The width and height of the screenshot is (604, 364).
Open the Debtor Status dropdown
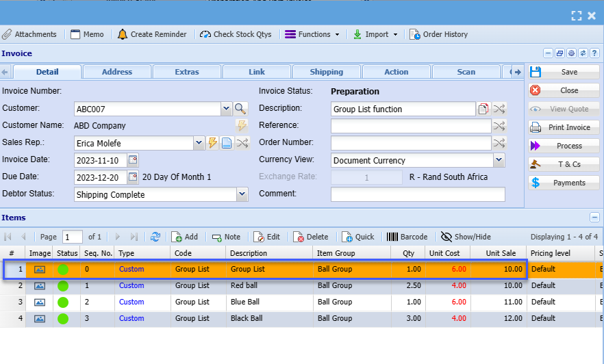pyautogui.click(x=242, y=194)
